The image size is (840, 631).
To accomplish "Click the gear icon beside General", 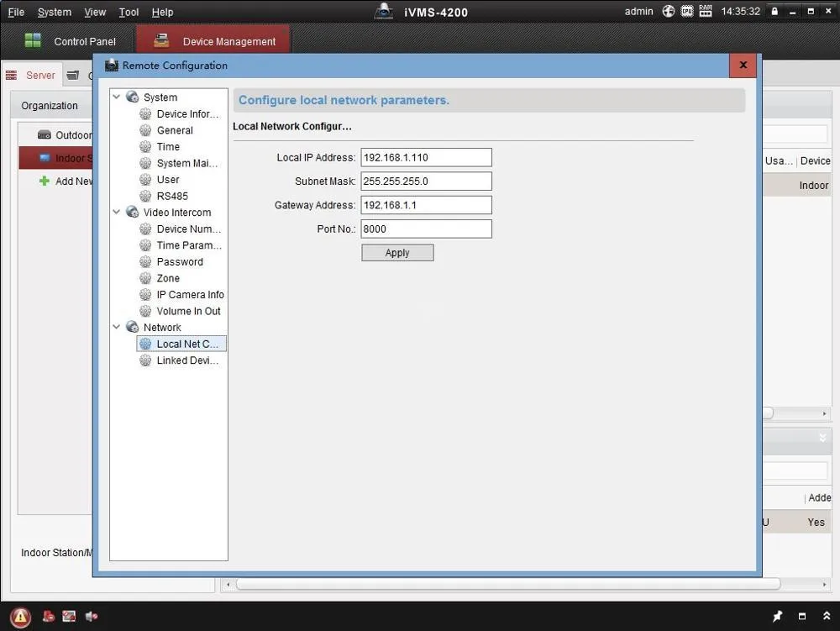I will coord(145,130).
